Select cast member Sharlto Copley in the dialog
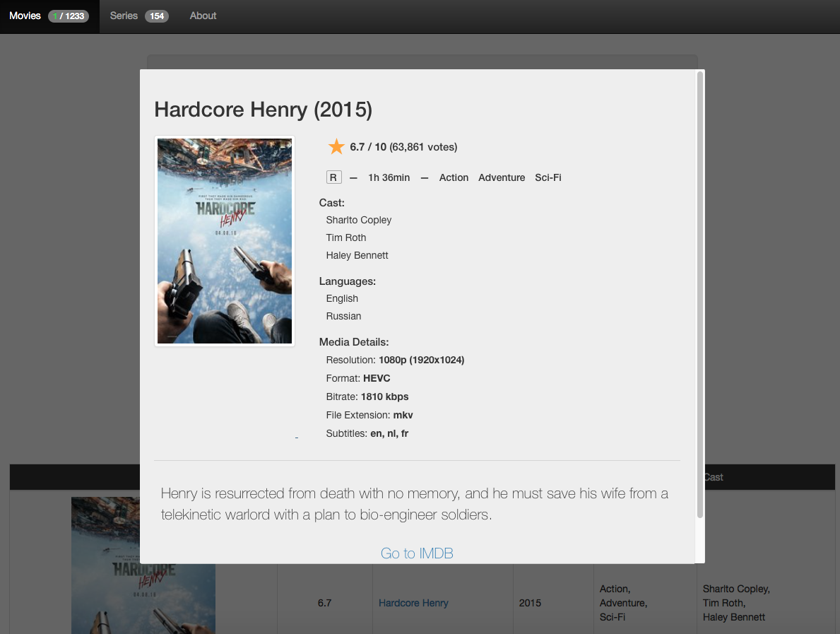Viewport: 840px width, 634px height. click(358, 220)
